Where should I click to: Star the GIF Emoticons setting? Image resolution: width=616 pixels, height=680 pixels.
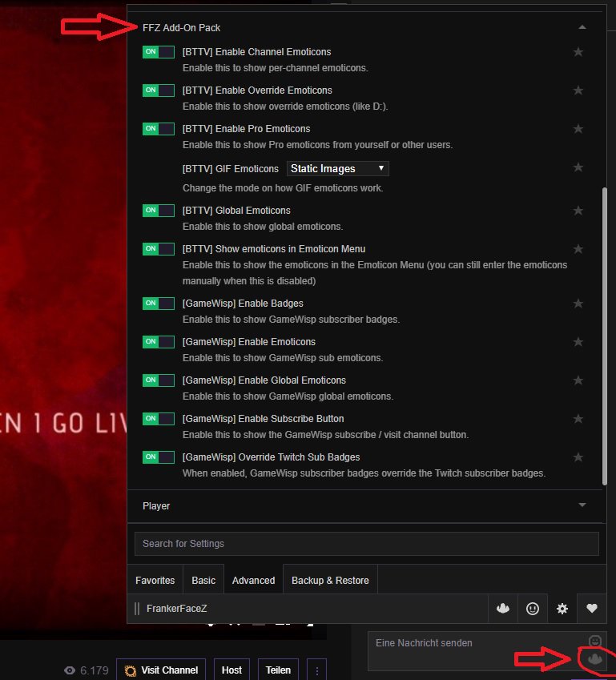[578, 167]
